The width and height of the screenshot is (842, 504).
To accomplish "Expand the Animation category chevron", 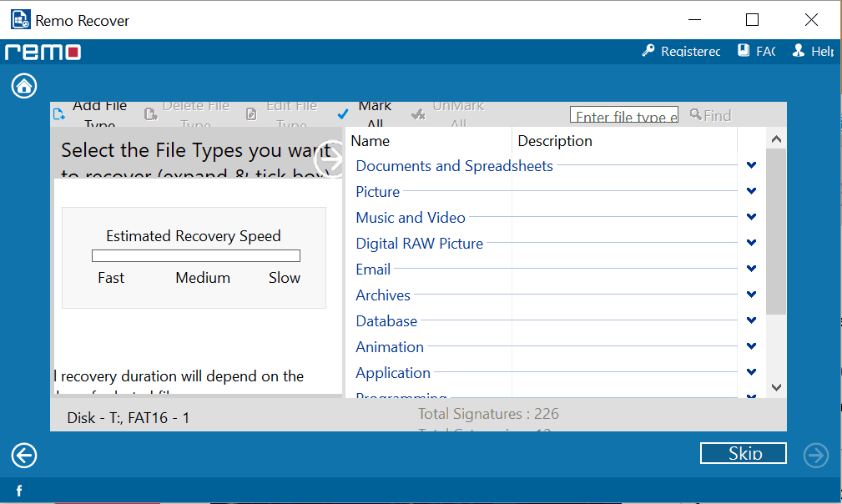I will (751, 346).
